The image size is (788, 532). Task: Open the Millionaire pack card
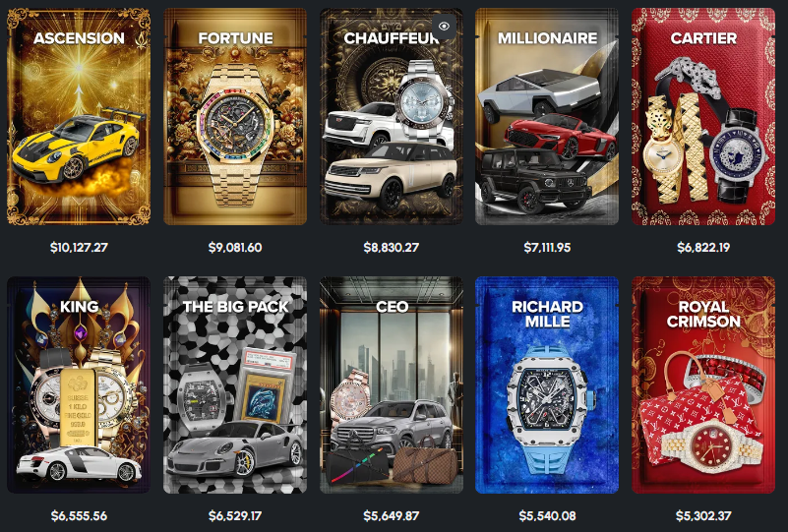tap(547, 117)
